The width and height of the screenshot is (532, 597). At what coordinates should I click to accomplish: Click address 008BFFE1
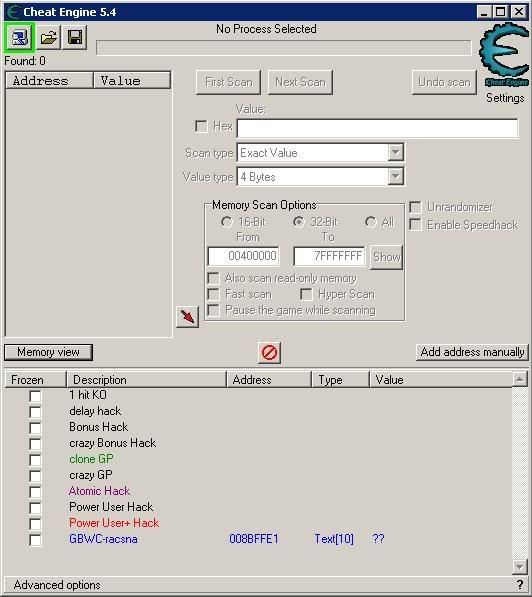(254, 539)
